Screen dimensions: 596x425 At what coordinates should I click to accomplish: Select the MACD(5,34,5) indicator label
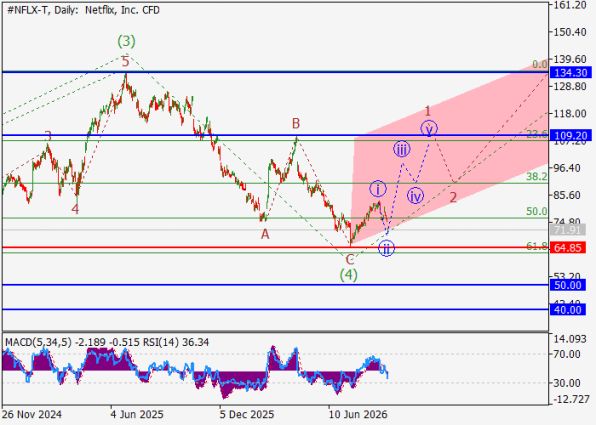[x=38, y=342]
